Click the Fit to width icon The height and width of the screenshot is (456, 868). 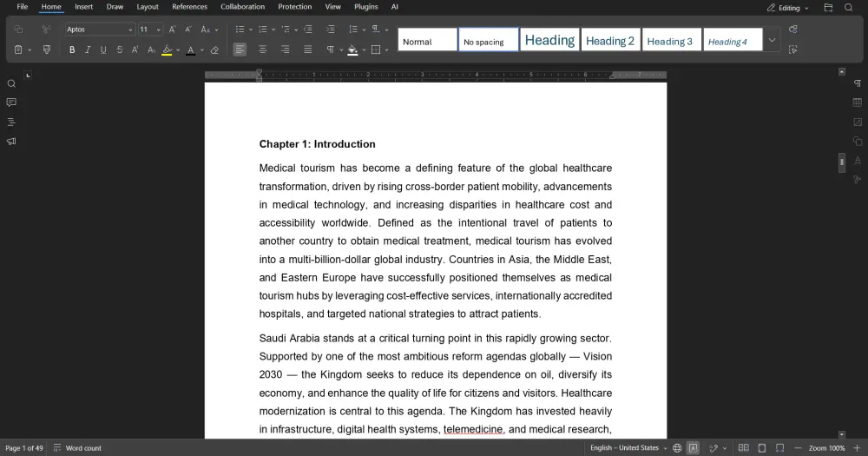click(780, 447)
